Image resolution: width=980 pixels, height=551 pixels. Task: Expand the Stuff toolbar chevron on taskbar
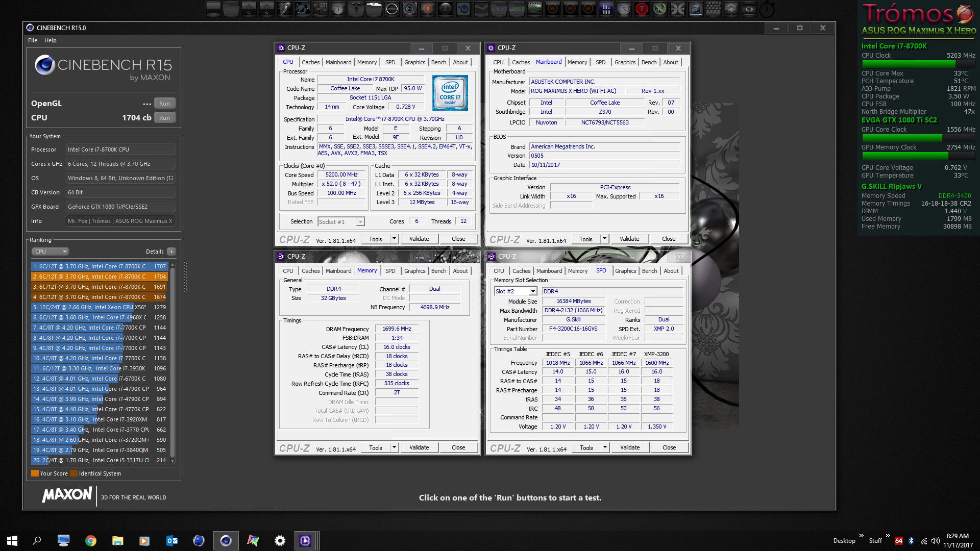coord(888,536)
